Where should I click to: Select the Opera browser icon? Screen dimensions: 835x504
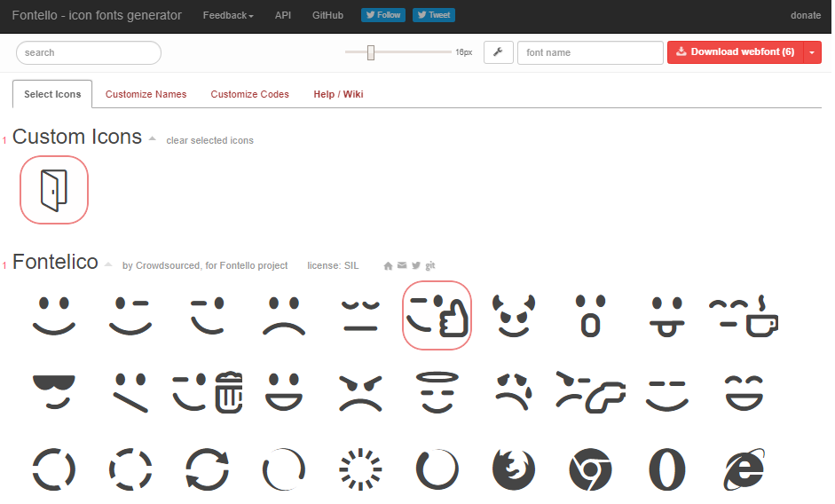point(667,469)
